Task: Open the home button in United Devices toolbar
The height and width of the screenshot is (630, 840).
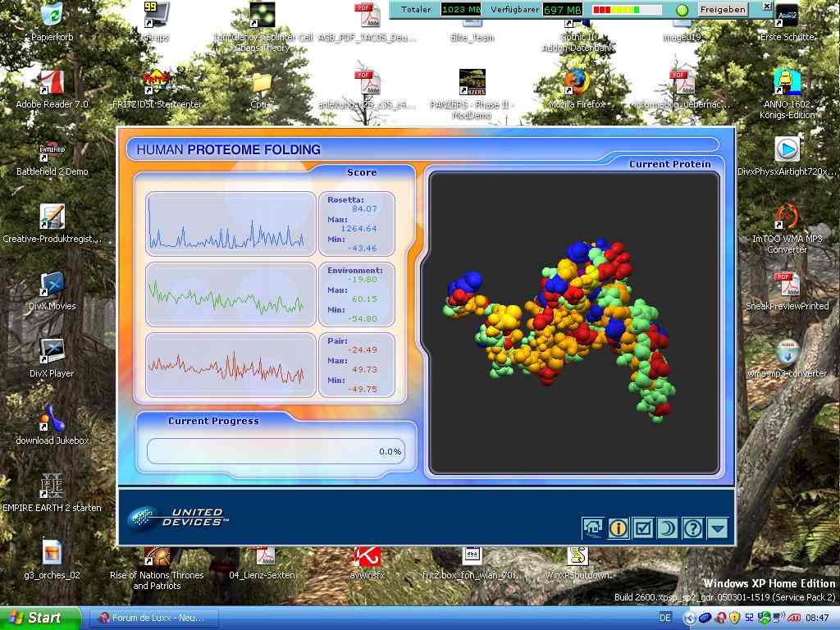Action: click(592, 528)
